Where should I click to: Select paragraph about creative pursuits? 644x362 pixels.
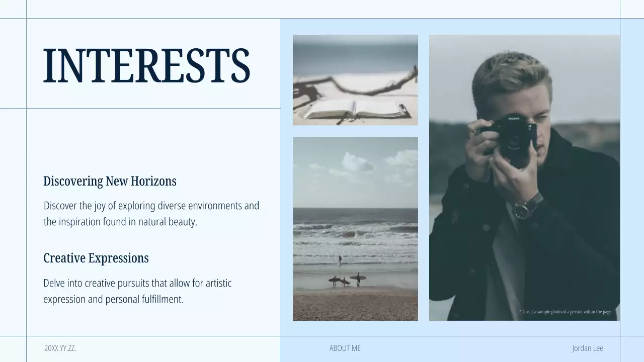tap(137, 291)
